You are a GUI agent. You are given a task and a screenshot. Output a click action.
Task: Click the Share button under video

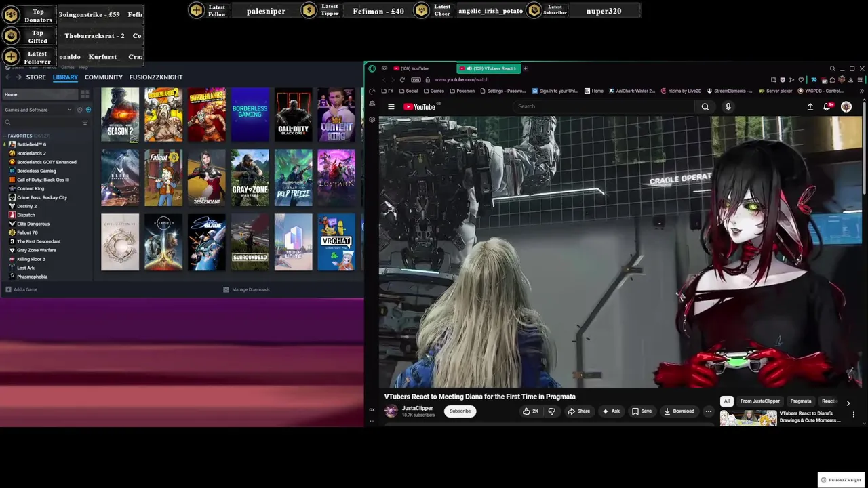coord(578,411)
